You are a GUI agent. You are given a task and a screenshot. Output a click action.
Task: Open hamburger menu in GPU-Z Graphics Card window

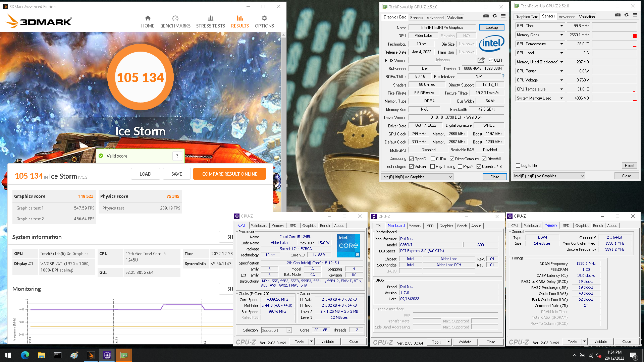click(x=503, y=16)
